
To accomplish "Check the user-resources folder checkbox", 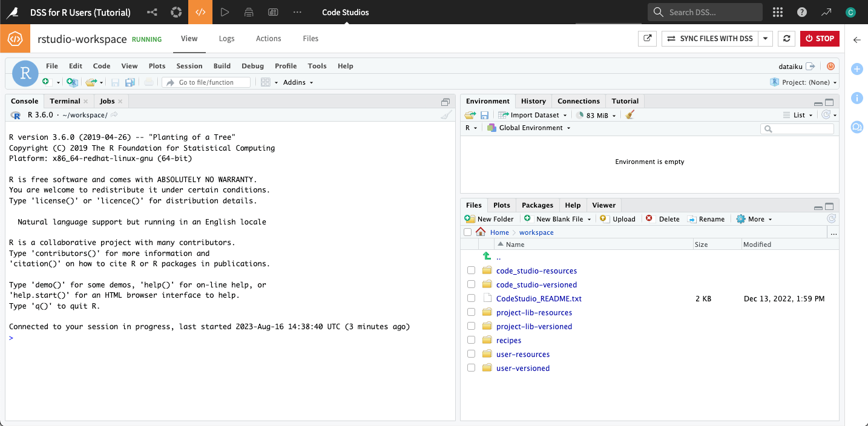I will coord(471,354).
